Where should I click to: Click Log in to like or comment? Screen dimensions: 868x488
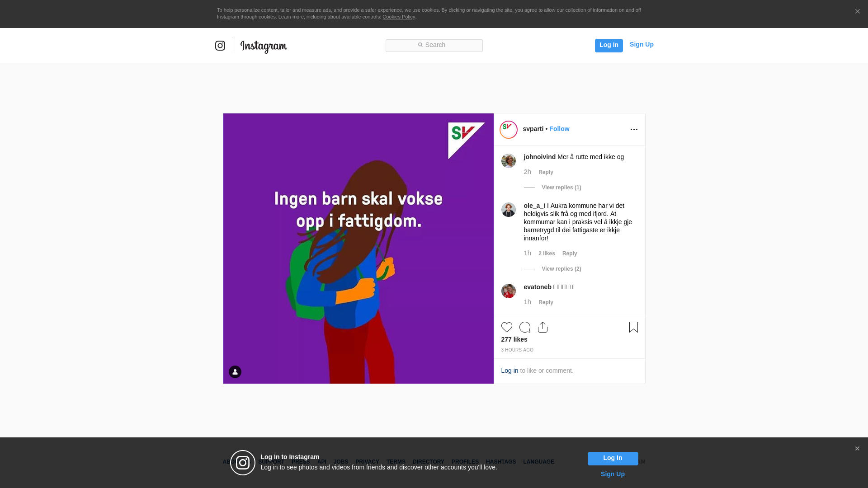coord(509,371)
